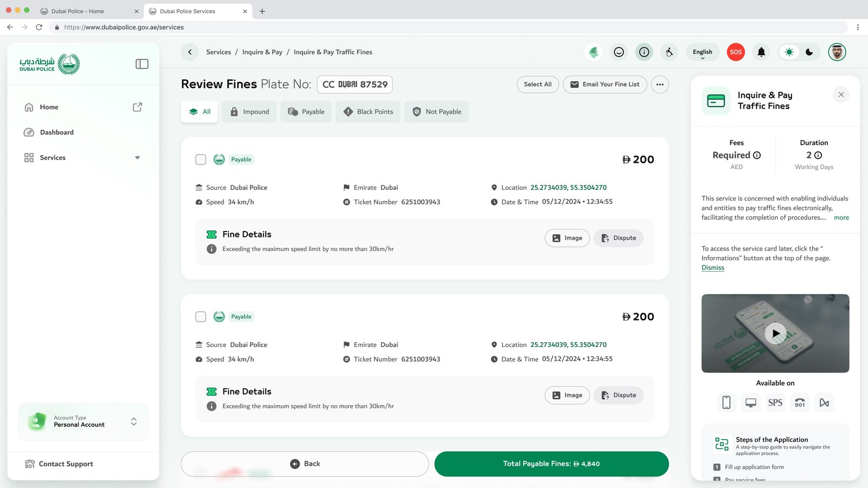Filter fines by Not Payable tab
868x488 pixels.
437,112
